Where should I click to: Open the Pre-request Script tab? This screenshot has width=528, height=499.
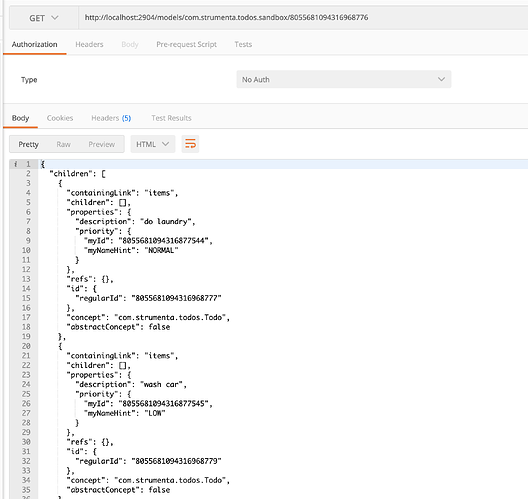186,44
